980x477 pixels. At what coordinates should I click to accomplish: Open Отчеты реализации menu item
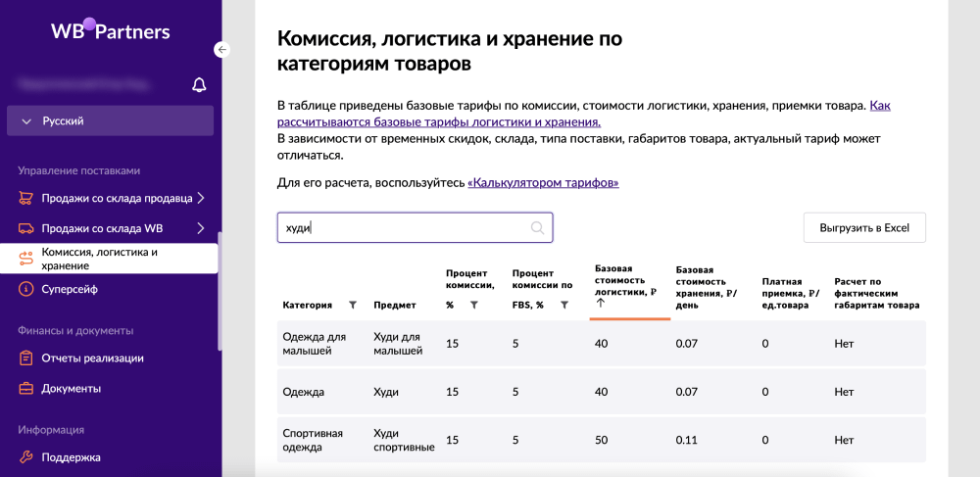click(x=92, y=358)
